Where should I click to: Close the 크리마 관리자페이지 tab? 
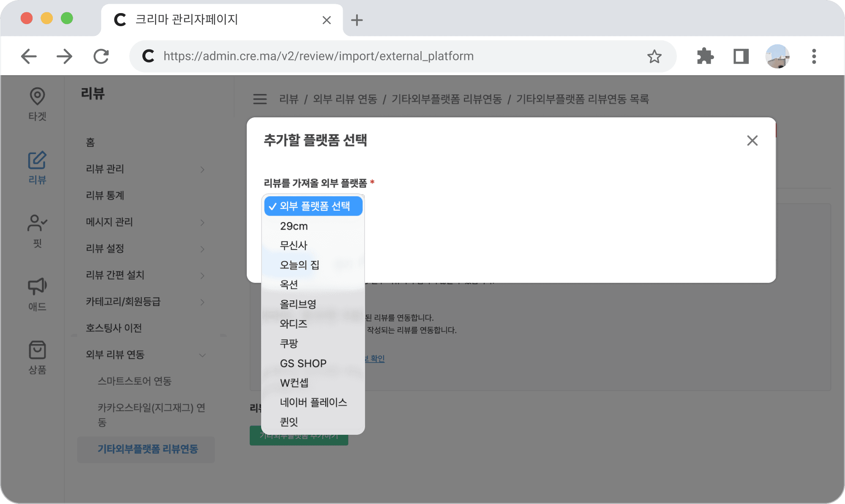[327, 20]
